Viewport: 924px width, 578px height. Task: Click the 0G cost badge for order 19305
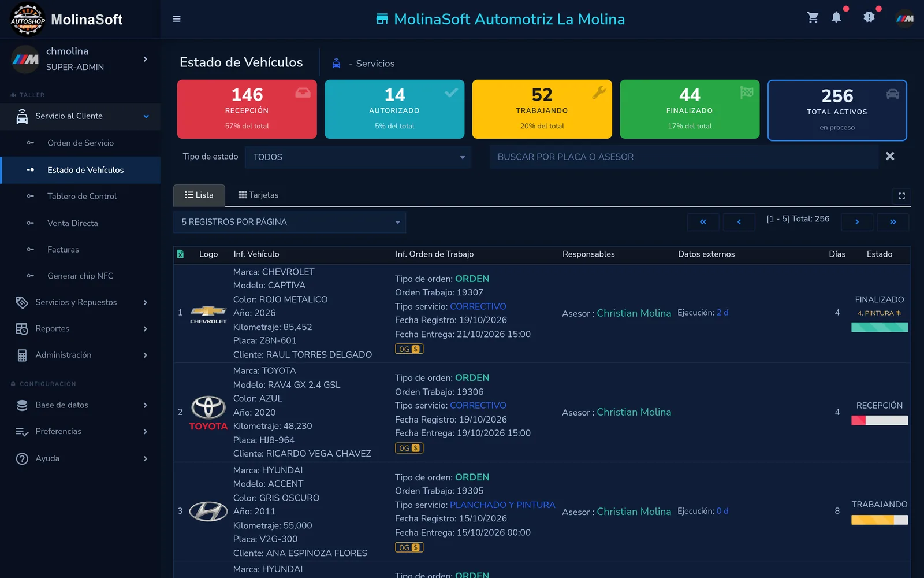[x=409, y=547]
